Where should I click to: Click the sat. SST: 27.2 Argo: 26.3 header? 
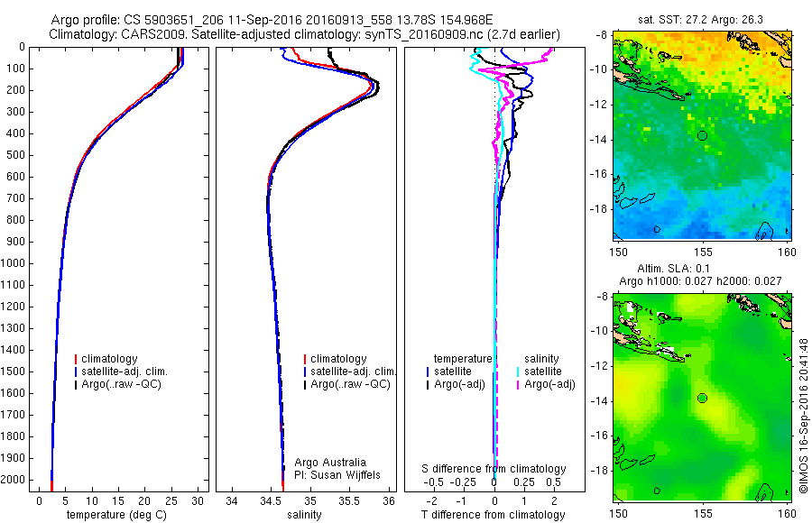[700, 20]
